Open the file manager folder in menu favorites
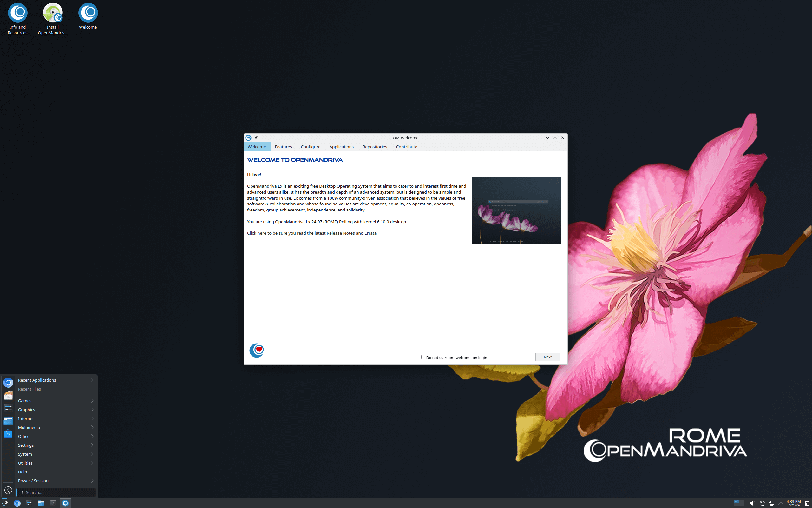The image size is (812, 508). [8, 421]
